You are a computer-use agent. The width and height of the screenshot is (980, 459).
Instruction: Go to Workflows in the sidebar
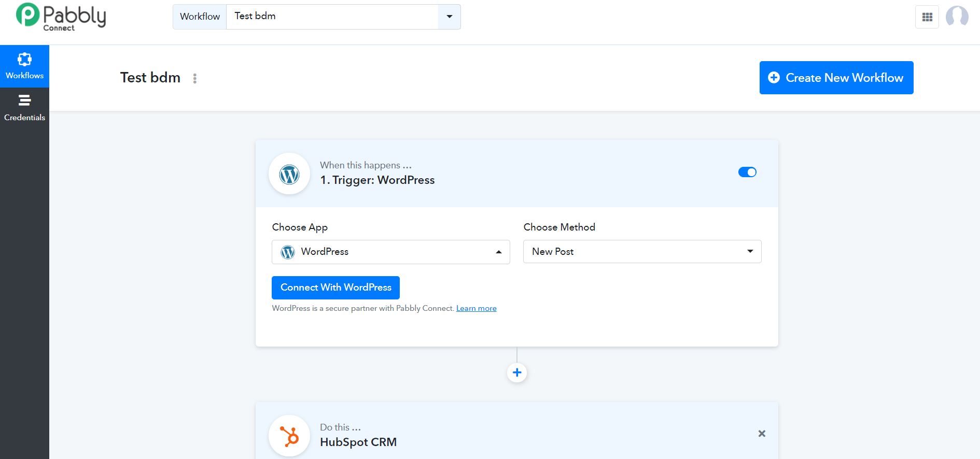[x=24, y=66]
